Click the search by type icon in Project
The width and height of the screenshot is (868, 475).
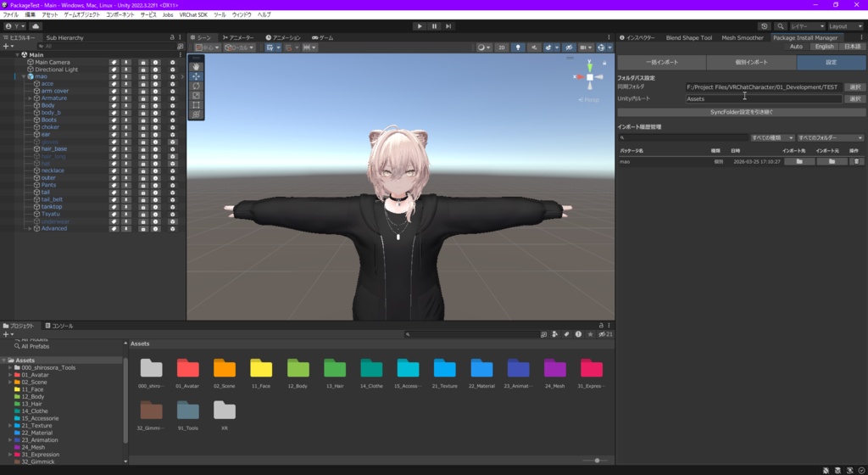click(554, 334)
